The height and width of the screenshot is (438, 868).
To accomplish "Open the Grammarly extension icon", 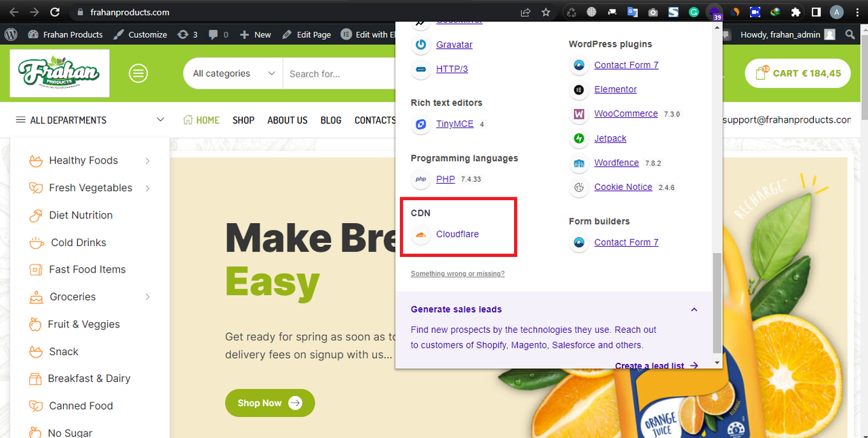I will pyautogui.click(x=694, y=12).
